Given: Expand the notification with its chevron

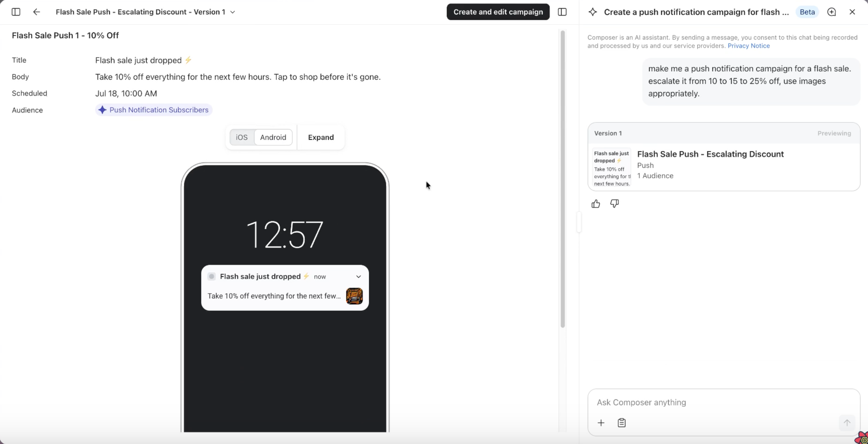Looking at the screenshot, I should 358,276.
